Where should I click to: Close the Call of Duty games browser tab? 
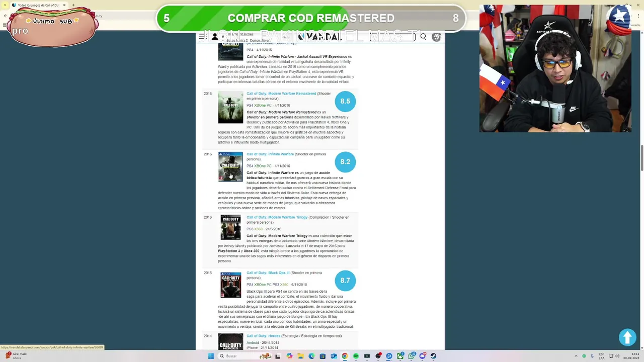coord(64,5)
